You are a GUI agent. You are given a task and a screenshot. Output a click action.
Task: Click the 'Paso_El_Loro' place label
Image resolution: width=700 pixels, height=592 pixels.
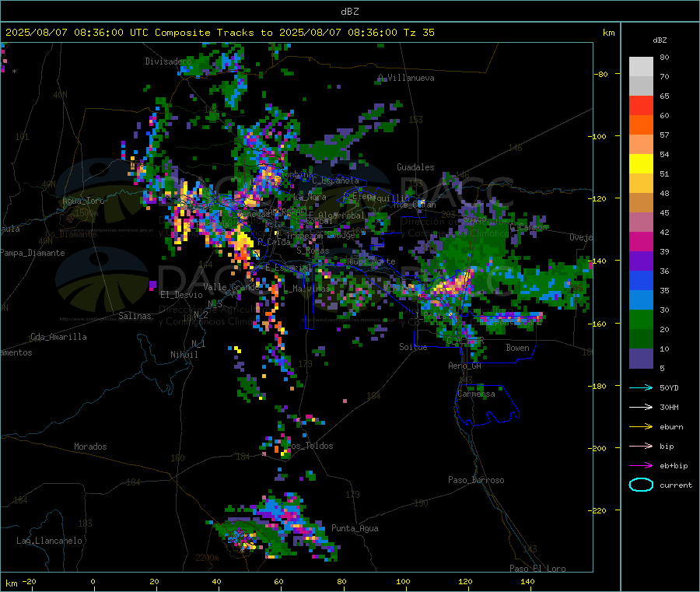point(537,569)
